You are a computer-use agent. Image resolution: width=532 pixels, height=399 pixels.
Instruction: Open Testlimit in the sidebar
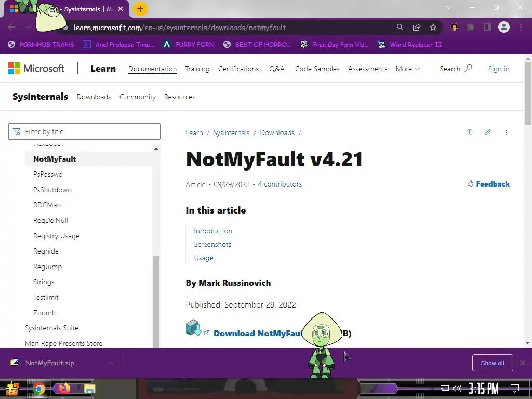tap(46, 297)
